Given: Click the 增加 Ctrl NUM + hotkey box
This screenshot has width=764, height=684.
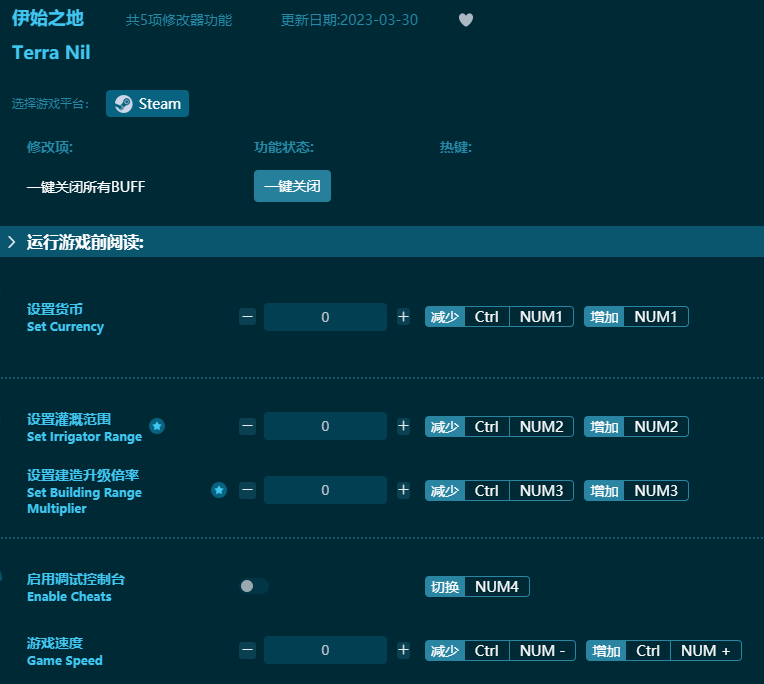Looking at the screenshot, I should 664,650.
